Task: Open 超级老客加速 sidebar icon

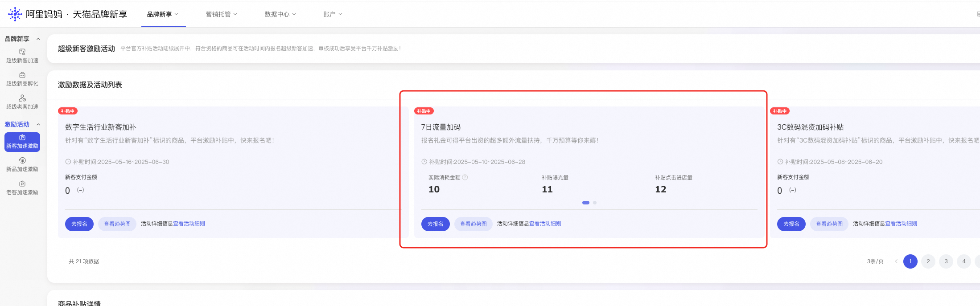Action: pyautogui.click(x=22, y=98)
